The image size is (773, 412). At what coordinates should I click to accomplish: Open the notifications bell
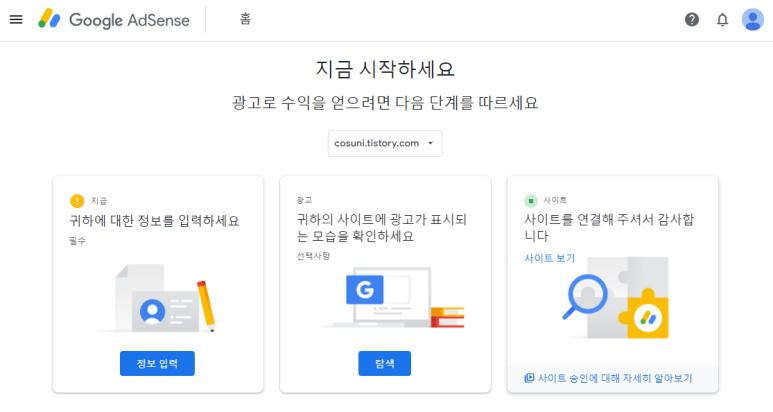pos(722,20)
